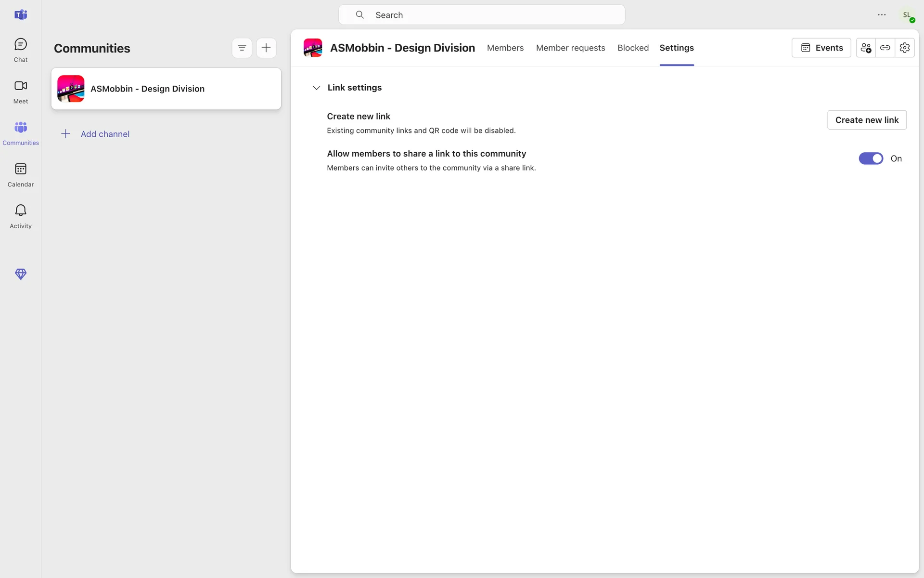Open the more options ellipsis menu
The height and width of the screenshot is (578, 924).
(881, 15)
